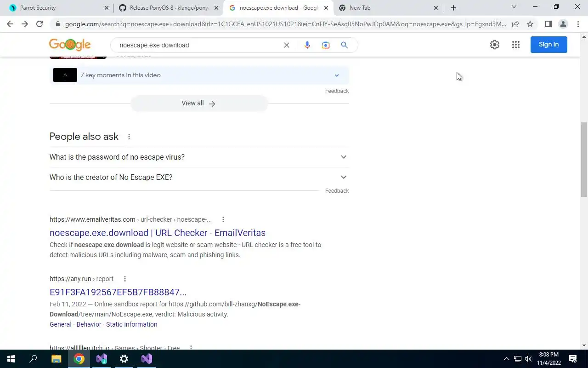Close the New Tab tab
Viewport: 588px width, 368px height.
pyautogui.click(x=436, y=8)
